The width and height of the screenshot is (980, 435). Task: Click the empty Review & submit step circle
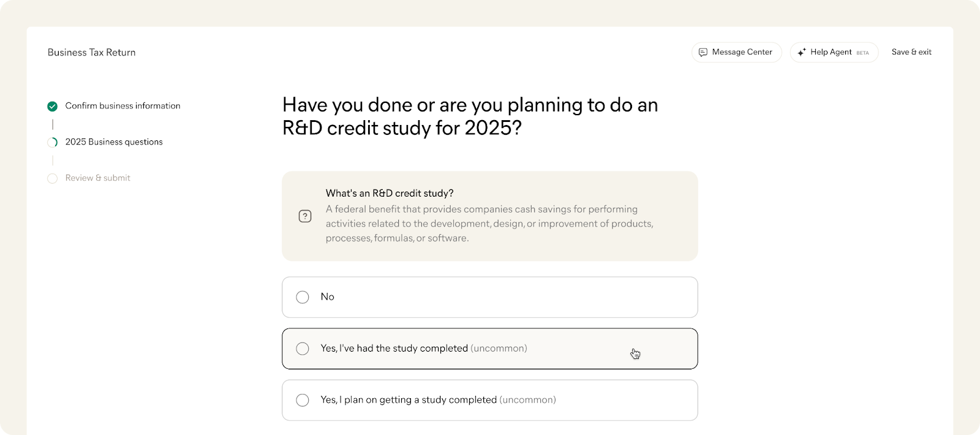[x=53, y=178]
